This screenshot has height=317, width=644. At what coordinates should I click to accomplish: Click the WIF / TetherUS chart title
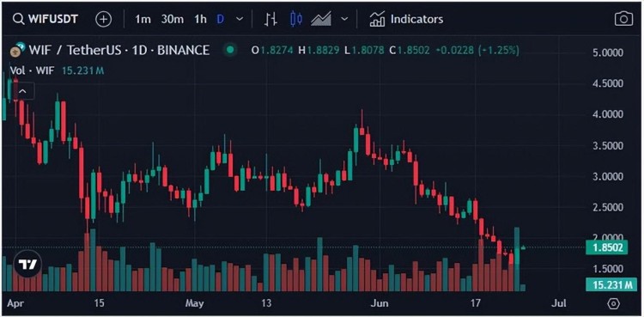(x=119, y=50)
